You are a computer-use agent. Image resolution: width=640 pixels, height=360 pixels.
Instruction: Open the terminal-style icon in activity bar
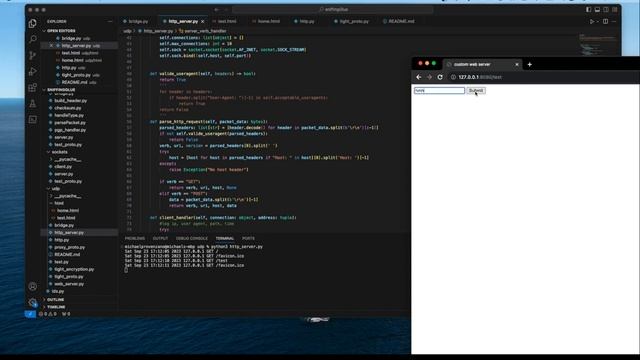pyautogui.click(x=33, y=119)
